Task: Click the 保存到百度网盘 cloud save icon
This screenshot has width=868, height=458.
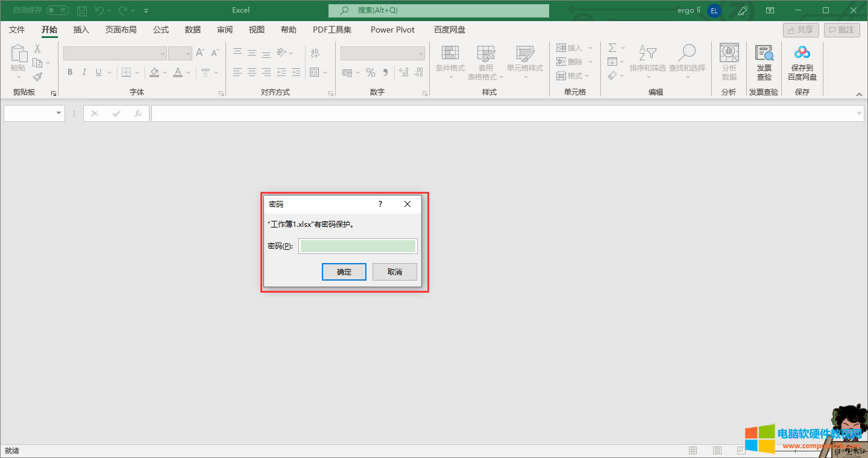Action: [802, 54]
